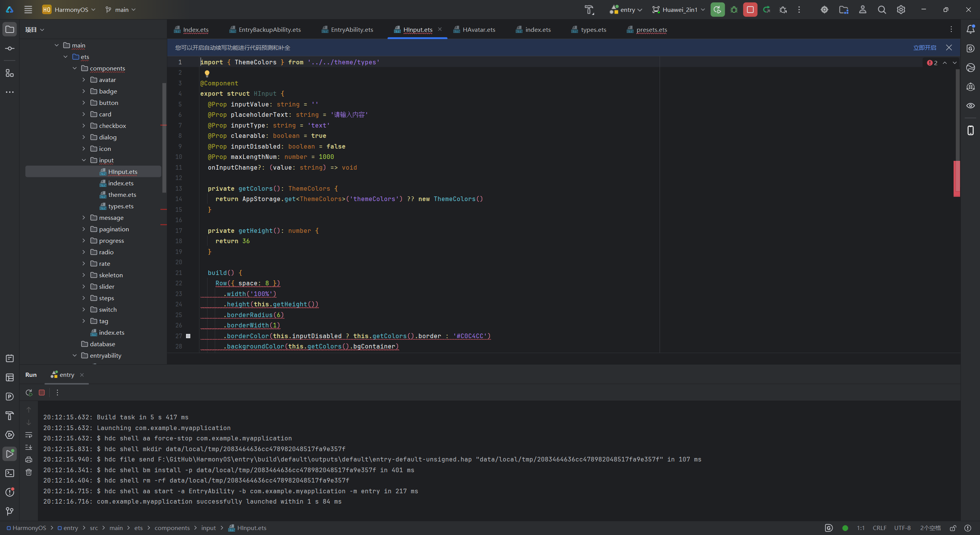
Task: Open theme.ets in the project tree
Action: point(122,195)
